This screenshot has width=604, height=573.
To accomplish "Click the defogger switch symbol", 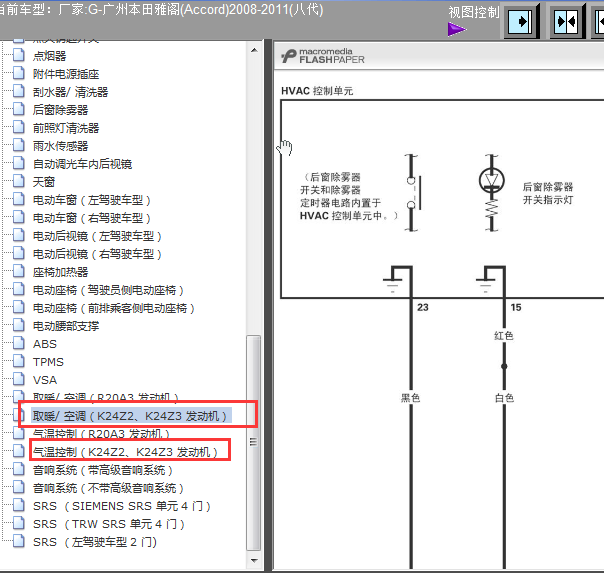I will point(412,193).
